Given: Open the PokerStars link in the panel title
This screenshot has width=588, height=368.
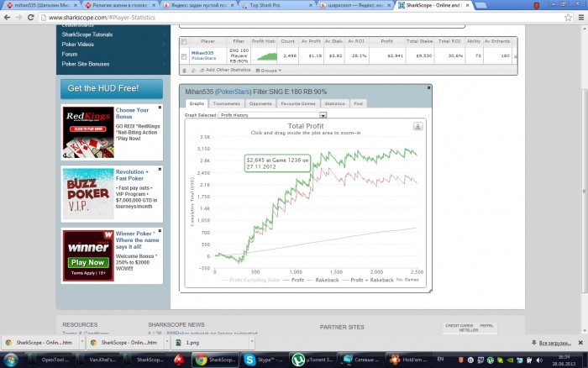Looking at the screenshot, I should pos(234,92).
